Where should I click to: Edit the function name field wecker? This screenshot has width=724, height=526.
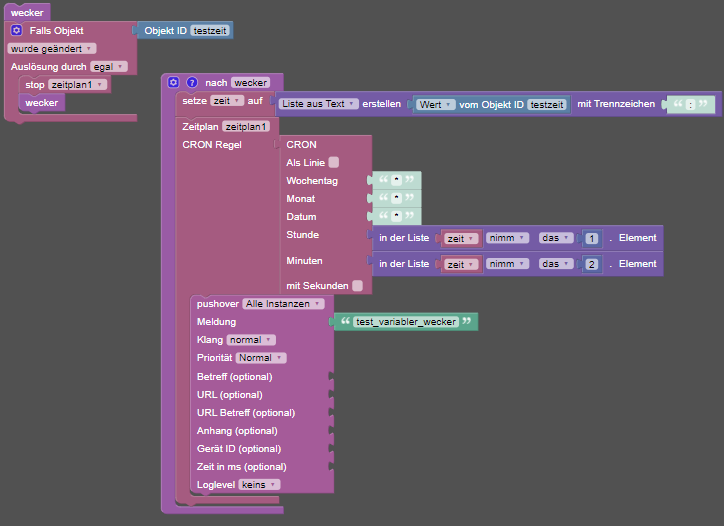click(x=250, y=82)
